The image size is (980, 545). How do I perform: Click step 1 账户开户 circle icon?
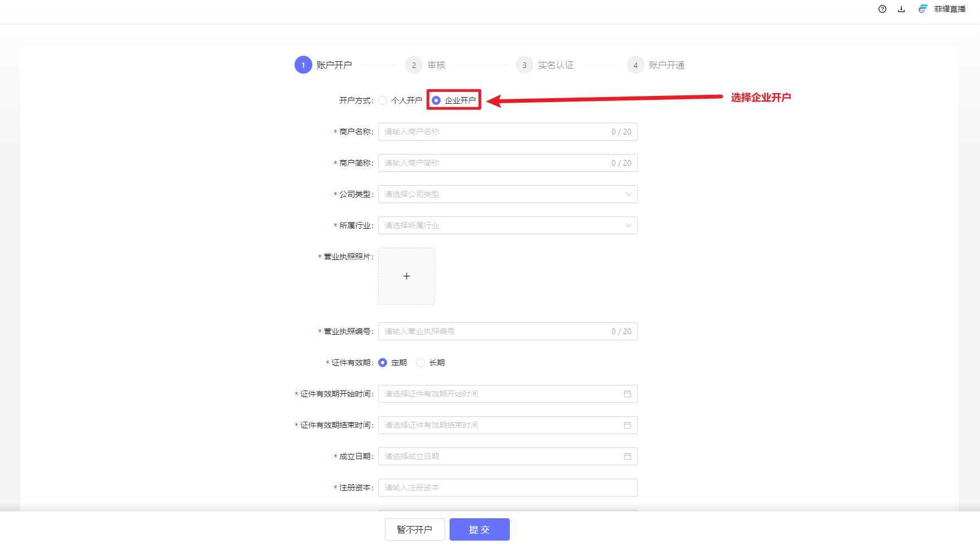click(x=303, y=65)
